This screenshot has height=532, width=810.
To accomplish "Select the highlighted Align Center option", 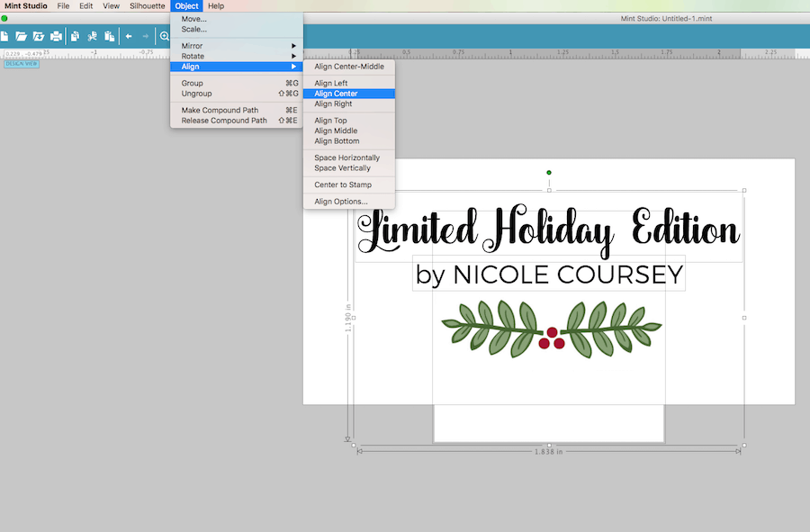I will [x=349, y=94].
